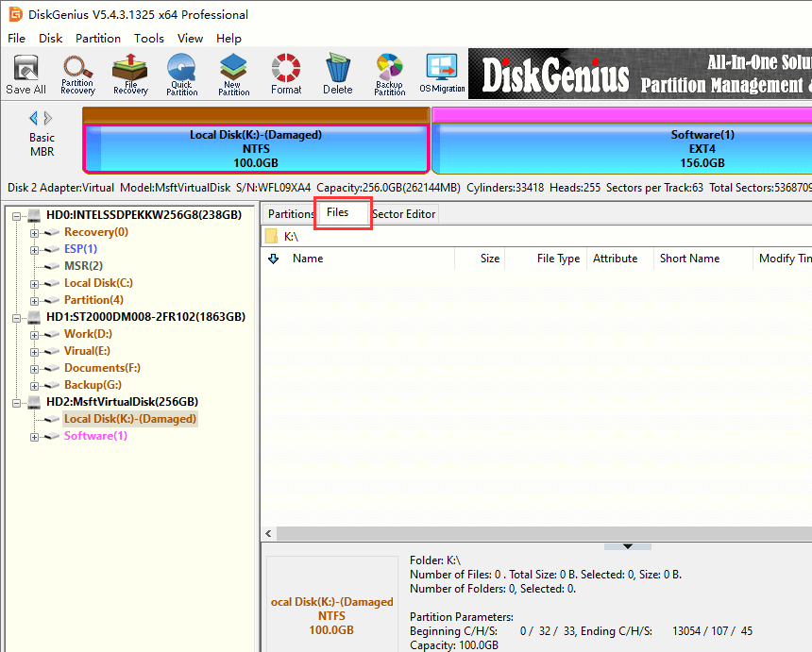The width and height of the screenshot is (812, 652).
Task: Open the Partition Recovery tool
Action: [77, 75]
